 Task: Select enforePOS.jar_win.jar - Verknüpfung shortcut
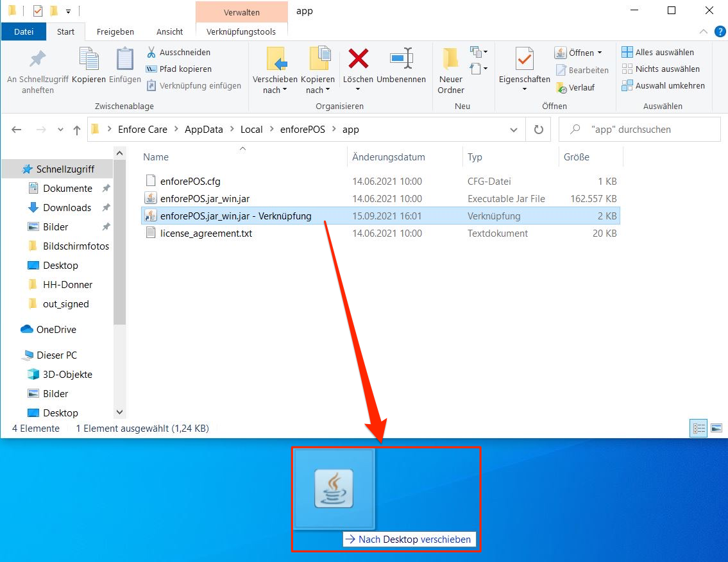(x=380, y=216)
